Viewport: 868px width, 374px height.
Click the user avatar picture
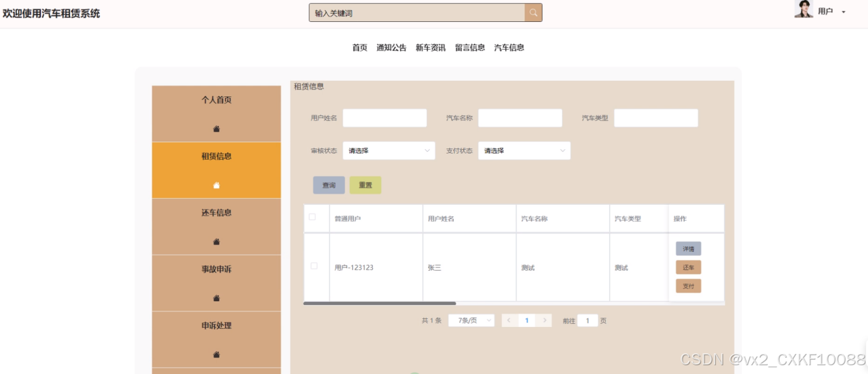click(803, 9)
